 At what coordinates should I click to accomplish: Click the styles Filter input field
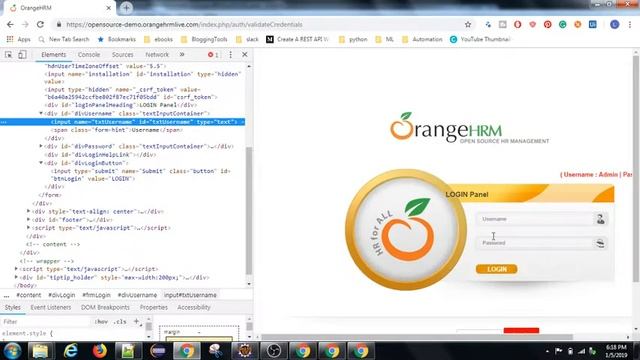45,322
